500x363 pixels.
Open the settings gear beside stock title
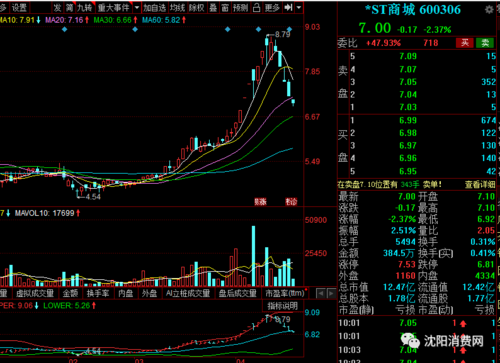pos(489,10)
